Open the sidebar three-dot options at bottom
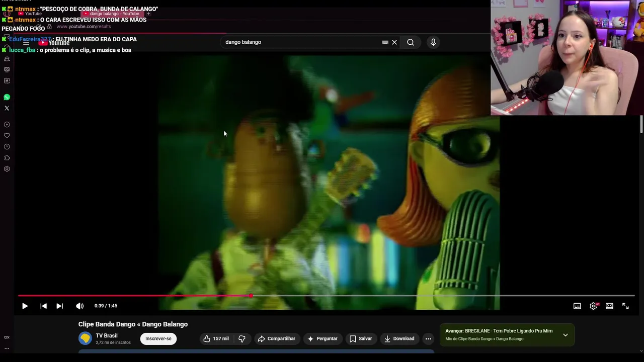The height and width of the screenshot is (362, 644). click(7, 348)
